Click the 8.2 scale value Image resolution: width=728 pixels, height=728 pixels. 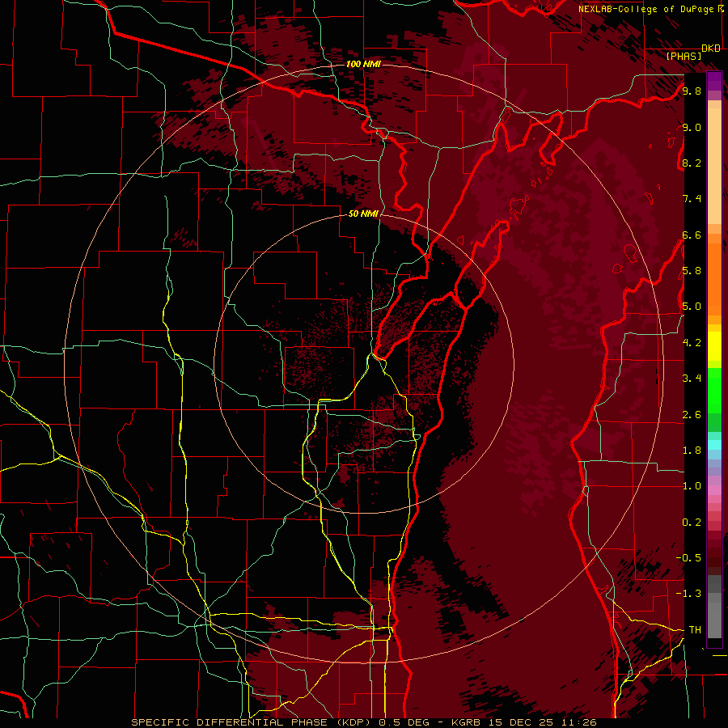click(x=692, y=163)
